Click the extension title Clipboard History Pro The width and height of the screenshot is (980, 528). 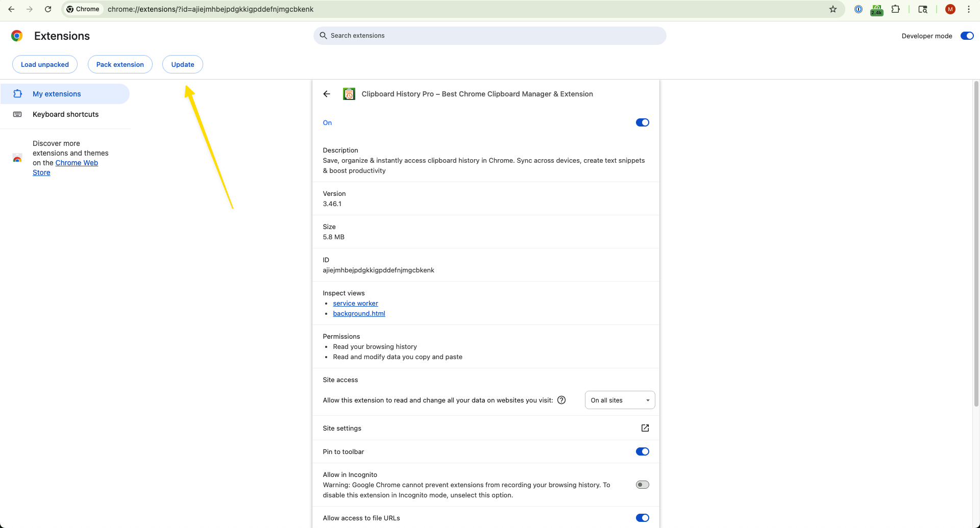[477, 94]
